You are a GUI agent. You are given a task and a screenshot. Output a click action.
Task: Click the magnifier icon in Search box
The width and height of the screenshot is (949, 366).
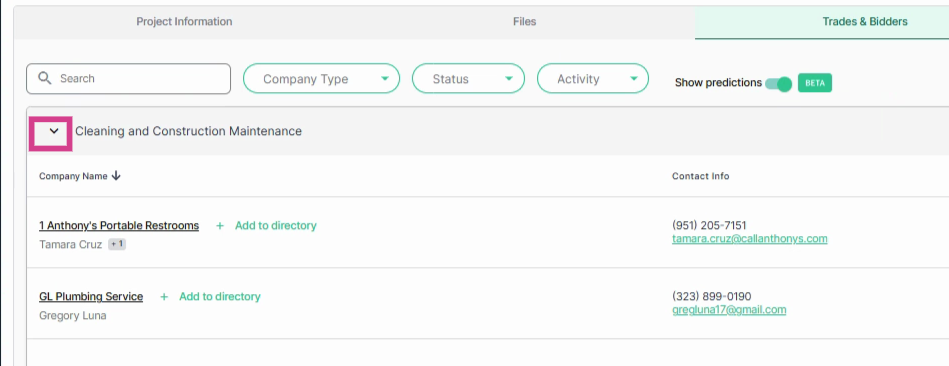(44, 79)
